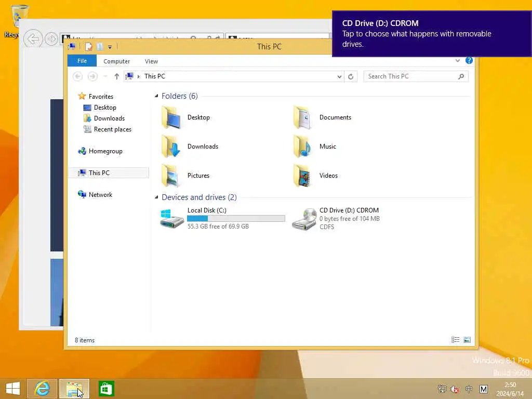Refresh the This PC view
Image resolution: width=532 pixels, height=399 pixels.
pos(351,76)
